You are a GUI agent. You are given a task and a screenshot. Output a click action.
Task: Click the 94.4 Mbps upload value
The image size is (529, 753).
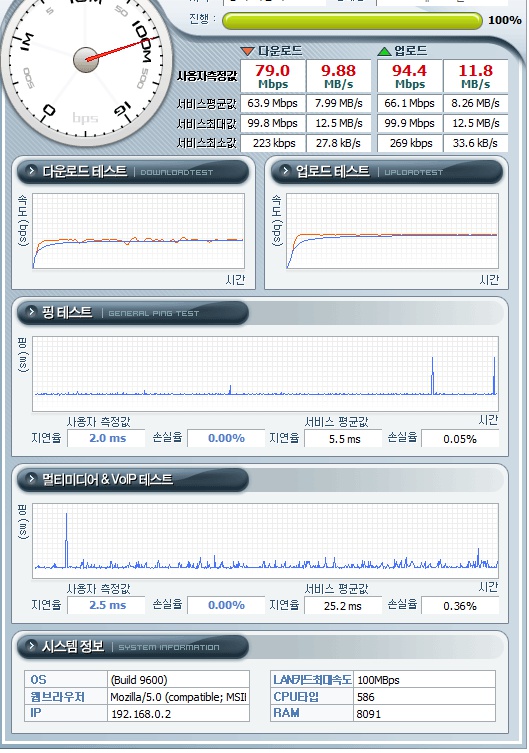409,76
